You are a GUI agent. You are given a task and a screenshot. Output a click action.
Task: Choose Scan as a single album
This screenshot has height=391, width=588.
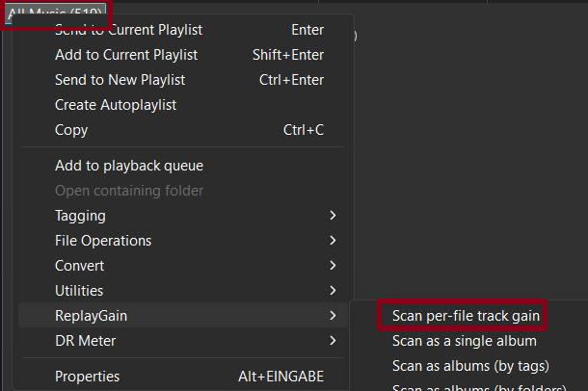(465, 340)
